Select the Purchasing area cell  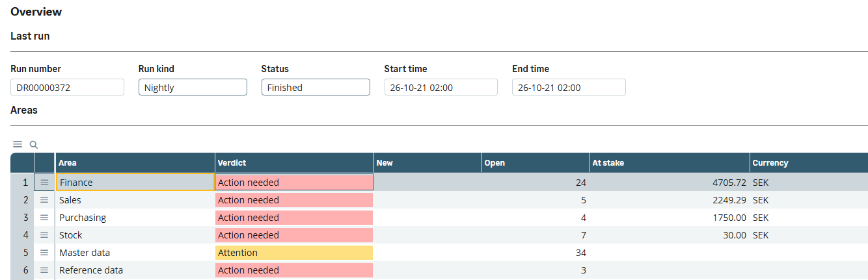click(135, 218)
